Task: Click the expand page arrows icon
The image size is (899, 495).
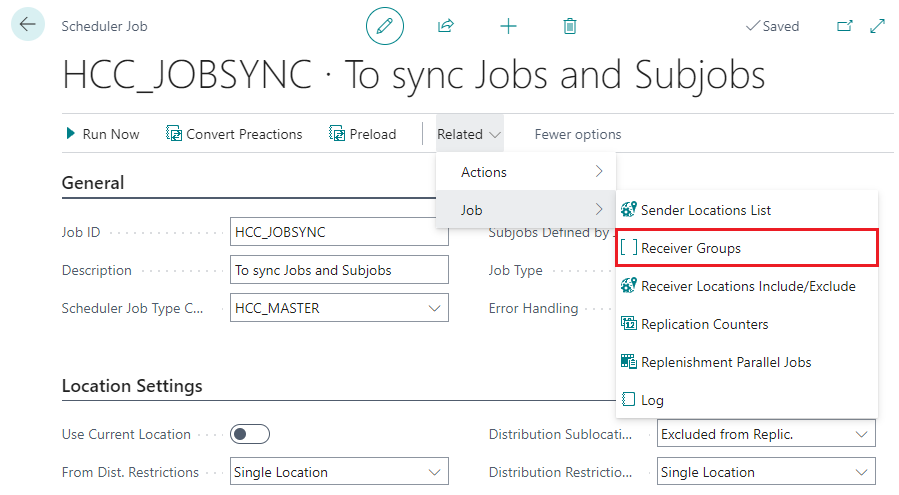Action: [878, 26]
